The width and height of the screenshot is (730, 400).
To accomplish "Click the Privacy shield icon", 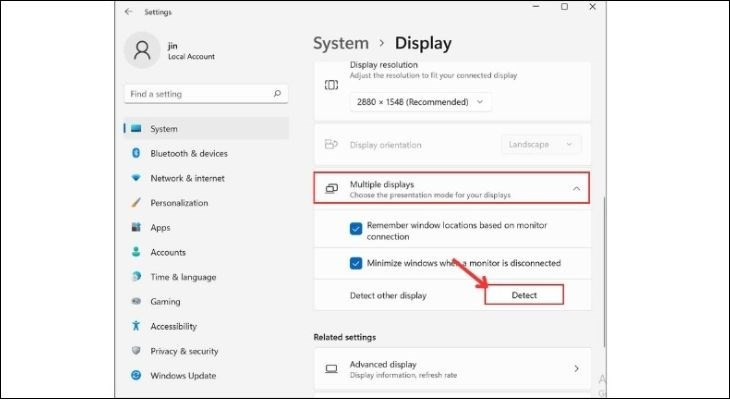I will coord(136,351).
